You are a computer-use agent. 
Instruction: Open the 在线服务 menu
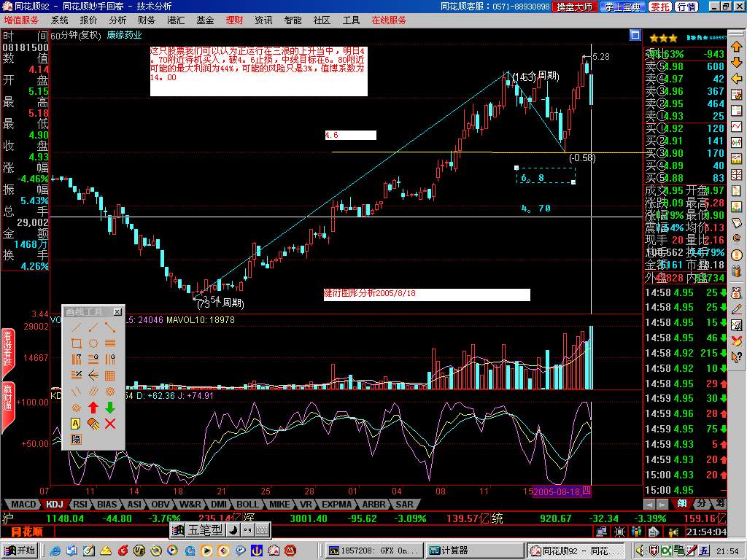click(x=390, y=20)
